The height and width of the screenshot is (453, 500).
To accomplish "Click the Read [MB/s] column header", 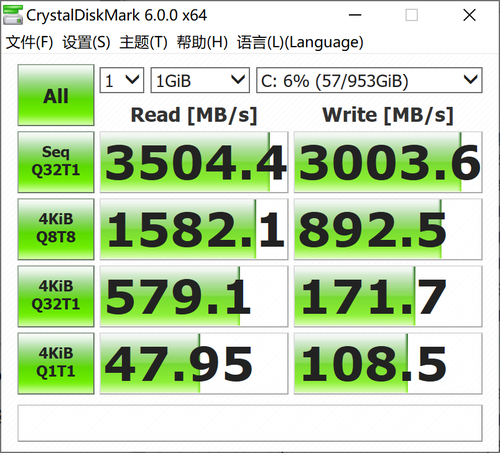I will pyautogui.click(x=194, y=115).
